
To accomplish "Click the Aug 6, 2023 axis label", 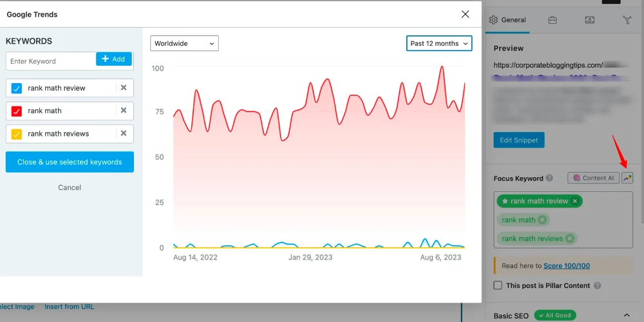I will 440,258.
